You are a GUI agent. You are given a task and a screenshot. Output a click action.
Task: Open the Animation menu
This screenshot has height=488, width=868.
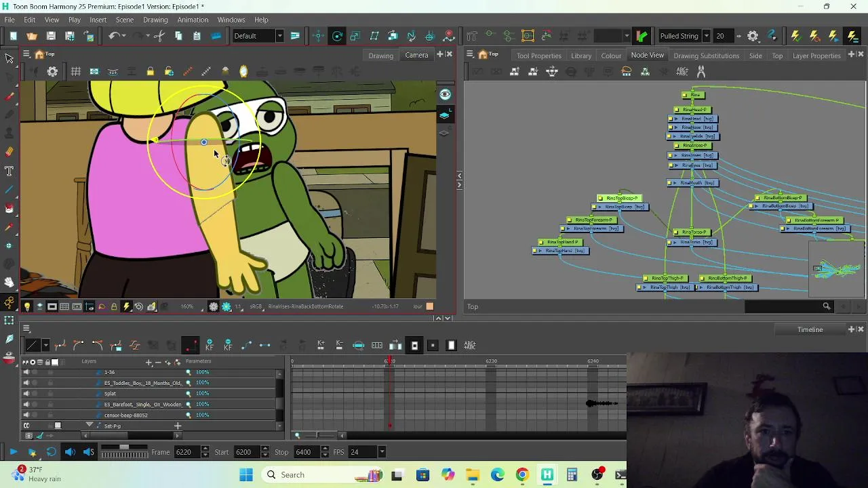coord(193,20)
